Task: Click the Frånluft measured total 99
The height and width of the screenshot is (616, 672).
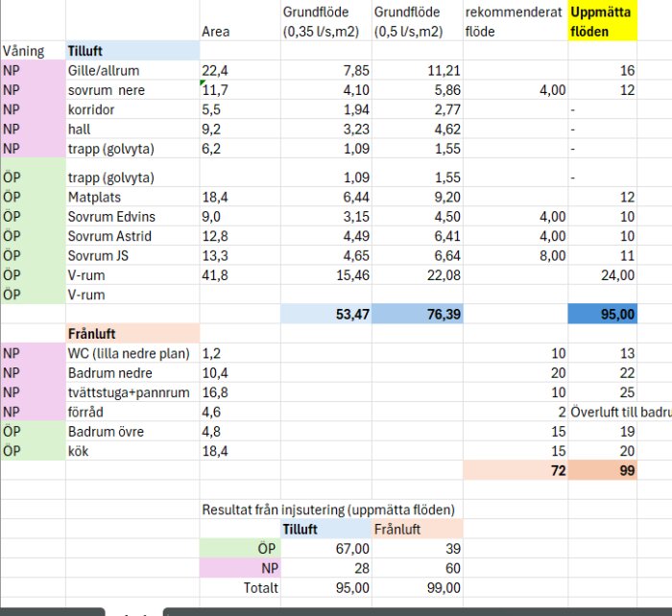Action: pos(602,470)
